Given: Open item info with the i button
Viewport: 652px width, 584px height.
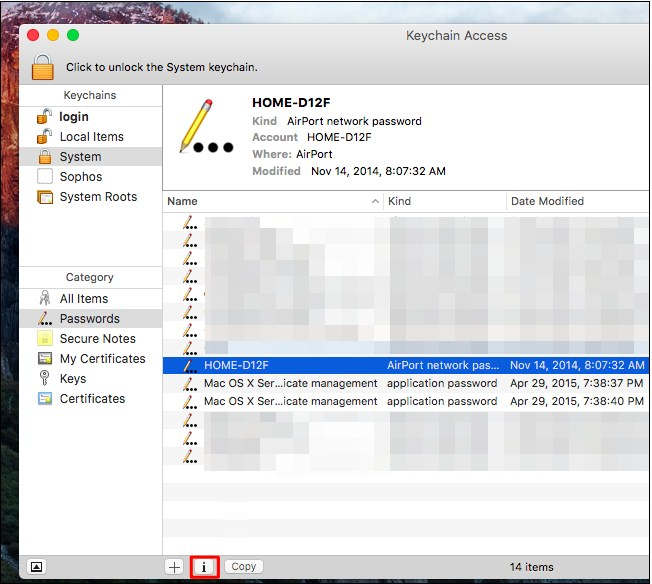Looking at the screenshot, I should 204,567.
